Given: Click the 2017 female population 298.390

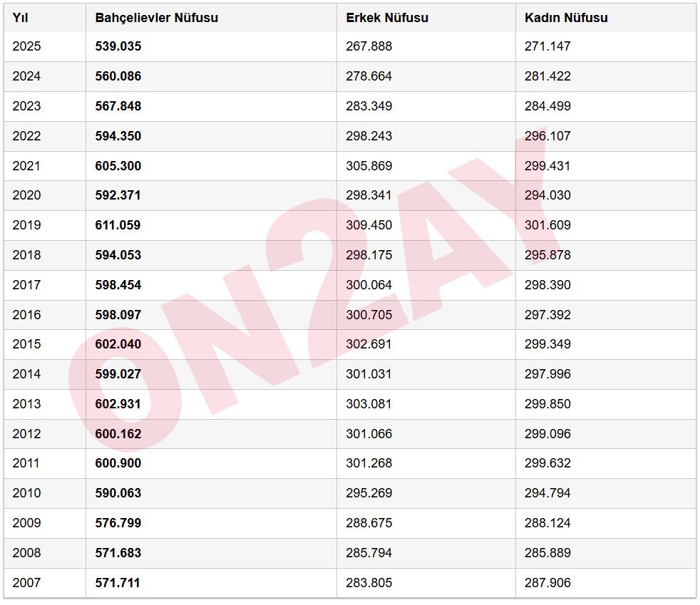Looking at the screenshot, I should tap(547, 285).
